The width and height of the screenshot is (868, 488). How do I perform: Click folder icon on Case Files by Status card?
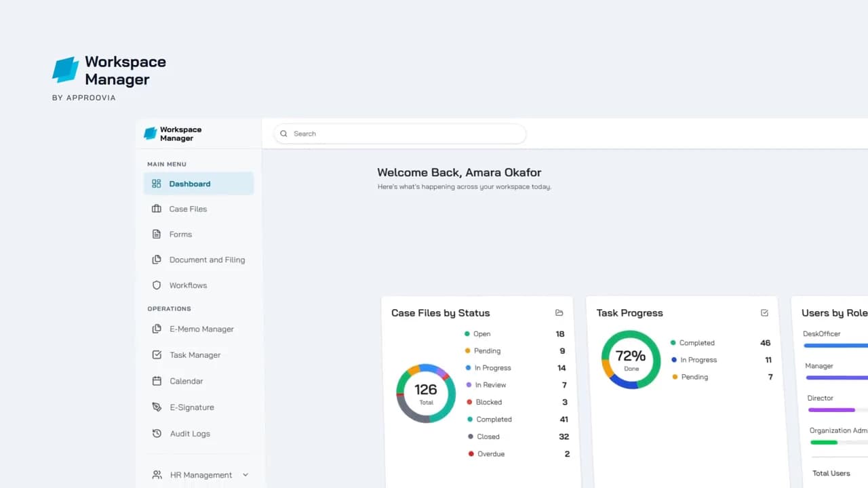tap(559, 312)
